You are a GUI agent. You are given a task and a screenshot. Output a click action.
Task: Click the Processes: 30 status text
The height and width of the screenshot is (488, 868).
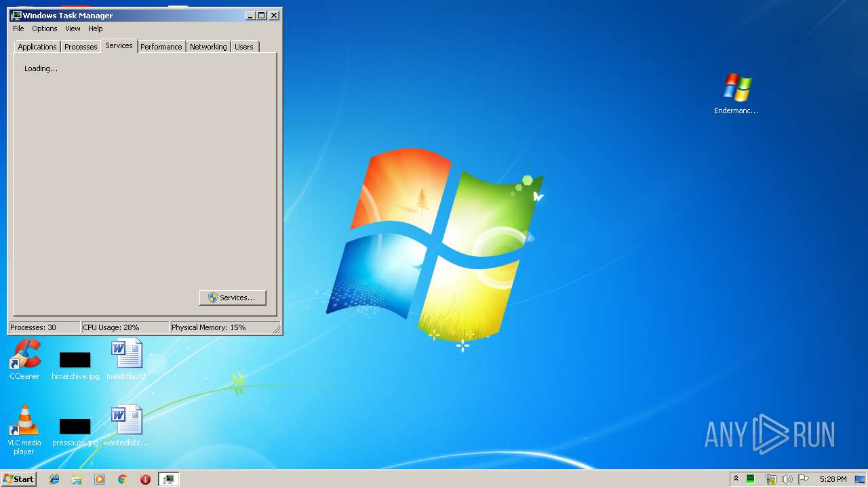[33, 327]
